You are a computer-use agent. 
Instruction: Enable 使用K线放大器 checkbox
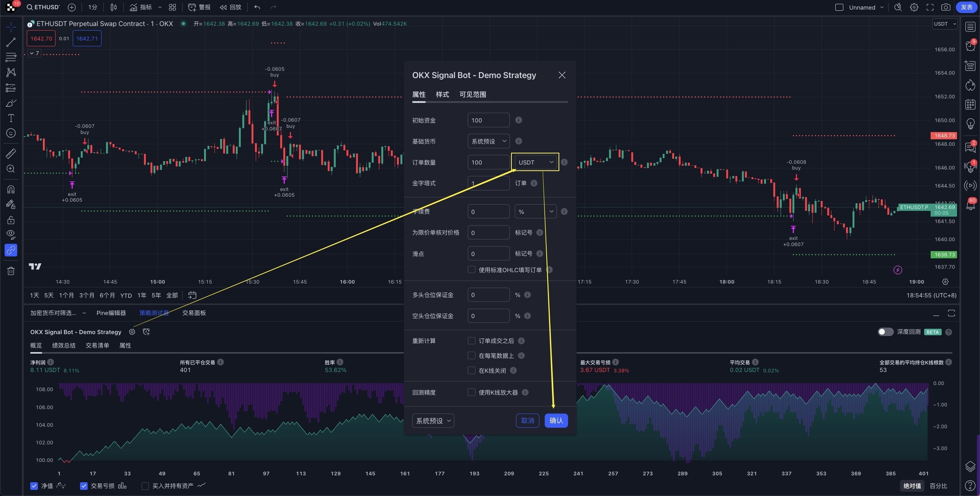(x=472, y=392)
